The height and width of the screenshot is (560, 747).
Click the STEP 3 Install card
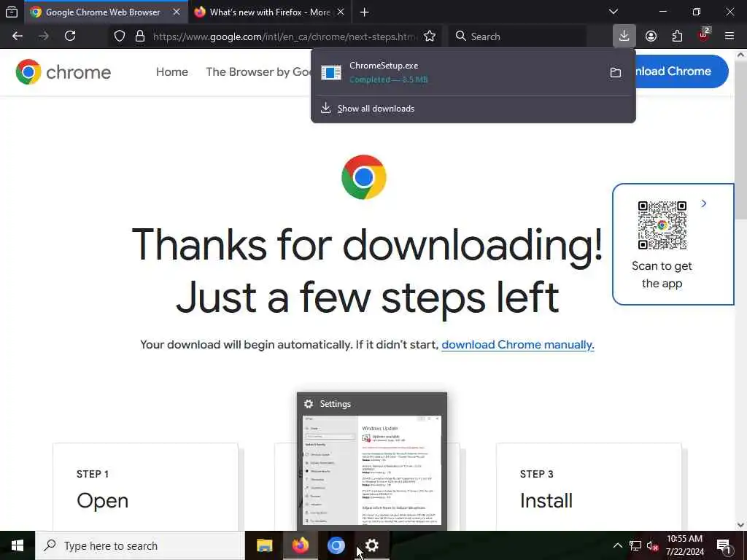(x=589, y=486)
